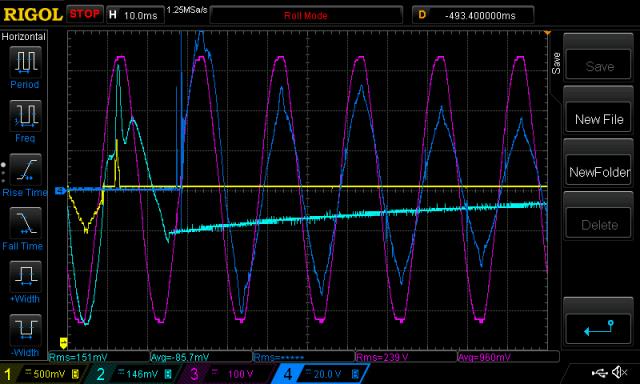
Task: Open the vertical Save menu tab
Action: point(556,63)
